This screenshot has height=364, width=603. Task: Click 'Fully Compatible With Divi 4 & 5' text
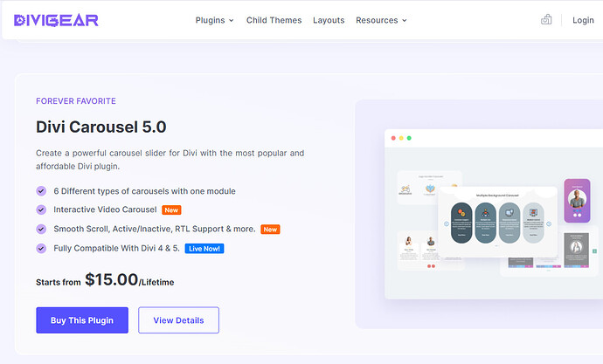(116, 249)
